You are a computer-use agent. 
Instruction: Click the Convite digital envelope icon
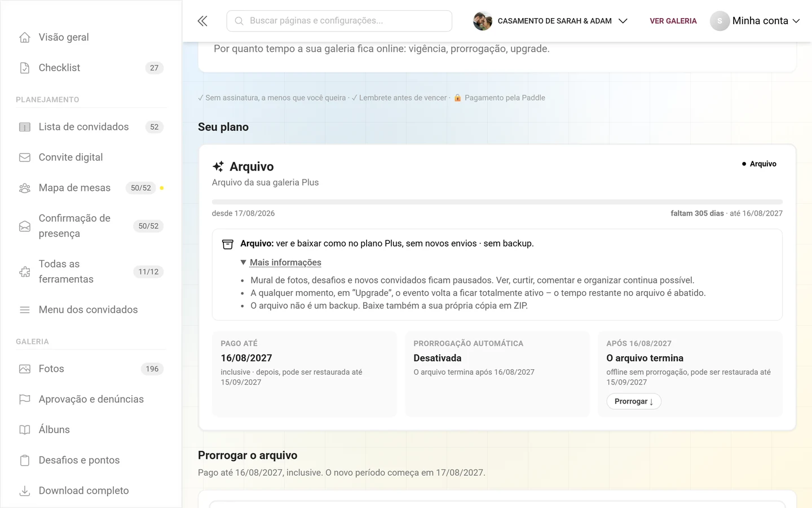pyautogui.click(x=25, y=157)
